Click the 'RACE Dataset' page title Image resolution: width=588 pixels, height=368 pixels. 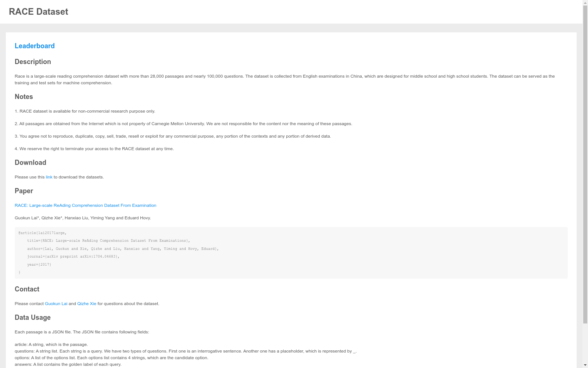[39, 12]
